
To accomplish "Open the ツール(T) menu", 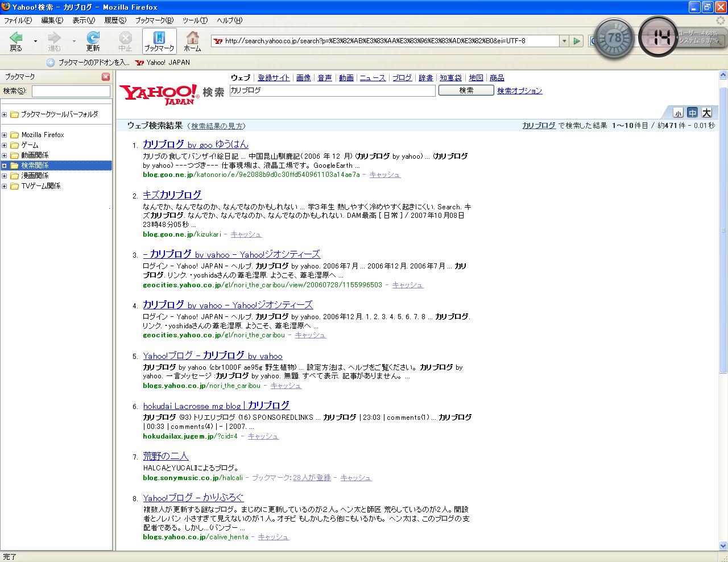I will 195,20.
